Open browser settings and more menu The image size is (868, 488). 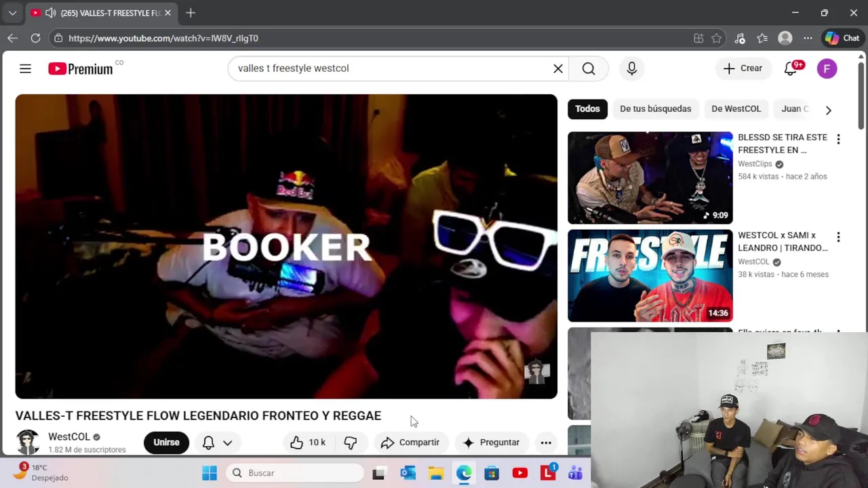click(808, 39)
